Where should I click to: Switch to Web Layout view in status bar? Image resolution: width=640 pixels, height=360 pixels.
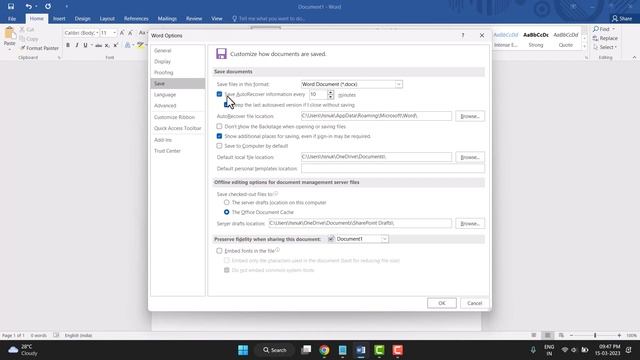click(561, 335)
